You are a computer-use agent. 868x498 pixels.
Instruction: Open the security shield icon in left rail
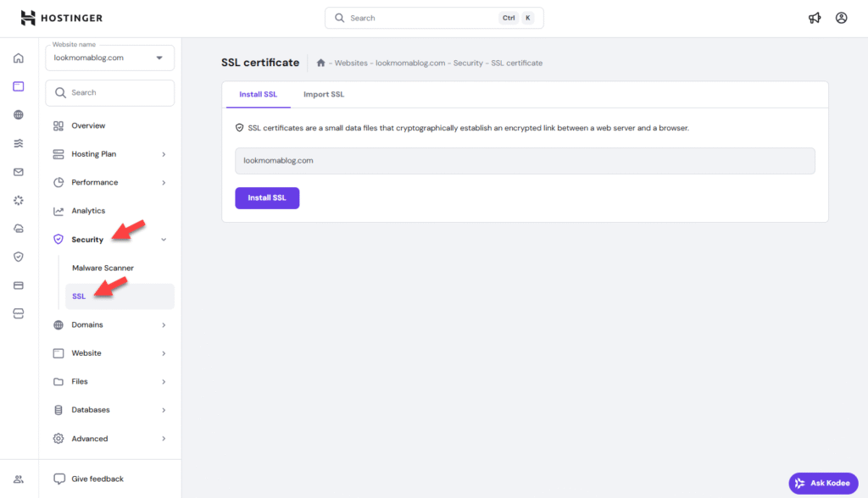pyautogui.click(x=19, y=257)
